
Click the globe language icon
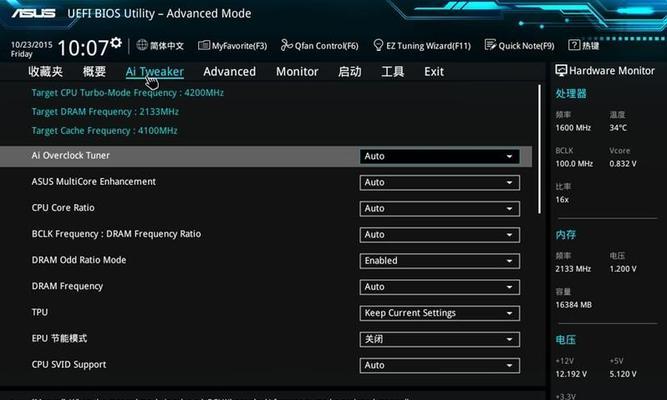click(142, 45)
